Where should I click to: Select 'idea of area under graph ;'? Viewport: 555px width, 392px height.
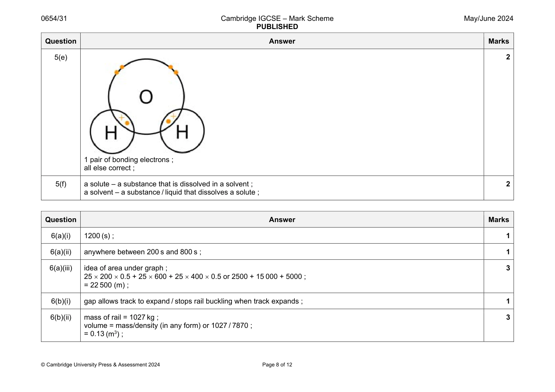[126, 268]
